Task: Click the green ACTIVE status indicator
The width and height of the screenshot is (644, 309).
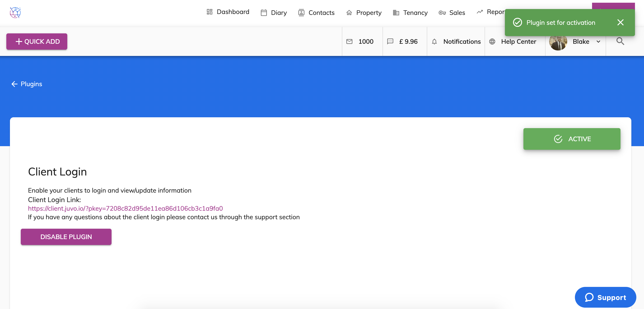Action: tap(572, 139)
